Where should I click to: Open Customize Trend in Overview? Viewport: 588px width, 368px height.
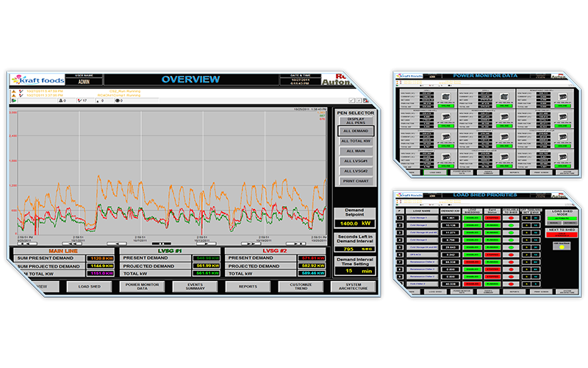point(301,286)
